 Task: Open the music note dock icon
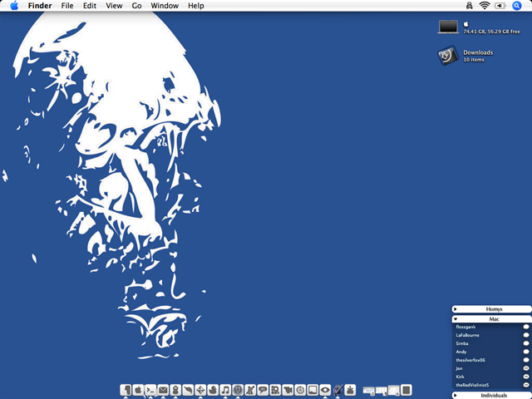(x=225, y=389)
